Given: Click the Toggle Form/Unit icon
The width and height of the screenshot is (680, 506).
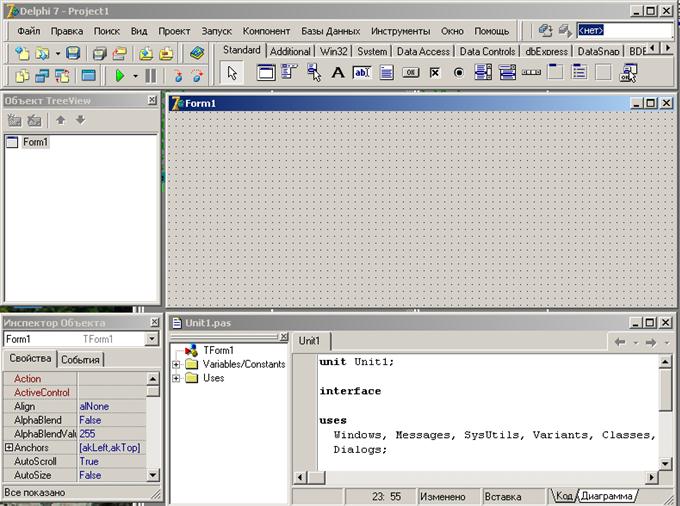Looking at the screenshot, I should pyautogui.click(x=62, y=76).
